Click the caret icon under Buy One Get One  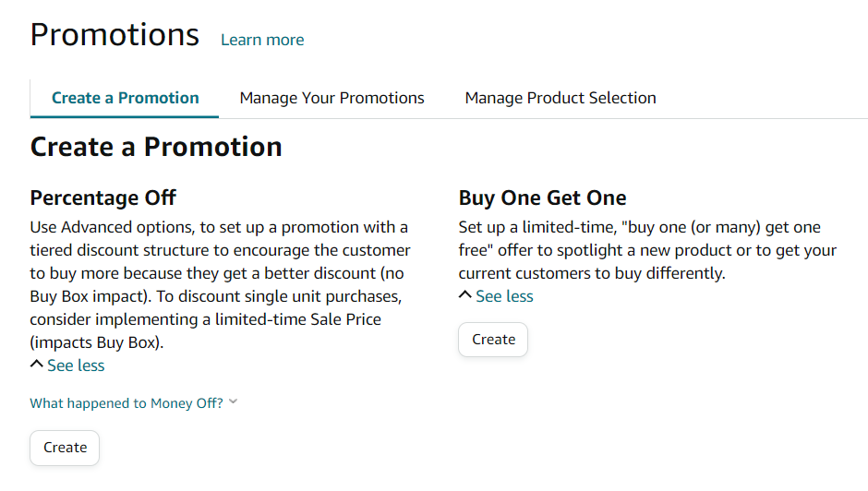pos(465,296)
